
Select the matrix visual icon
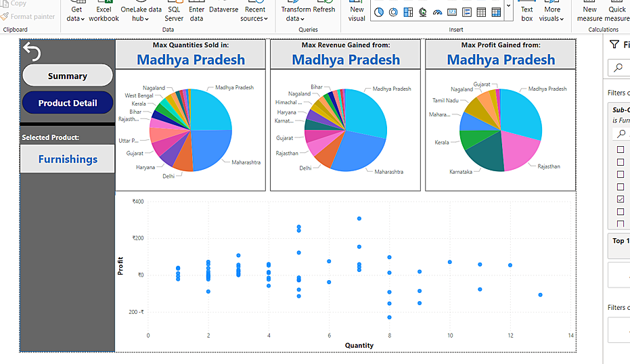click(x=496, y=12)
